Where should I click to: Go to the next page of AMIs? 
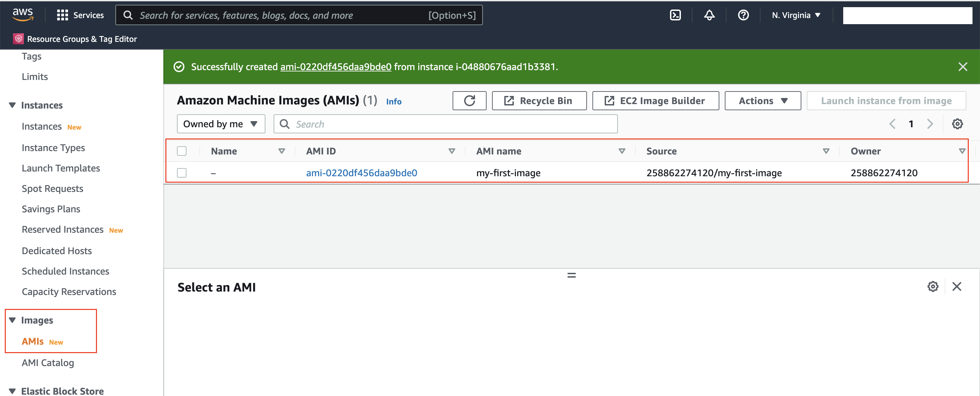(x=930, y=124)
